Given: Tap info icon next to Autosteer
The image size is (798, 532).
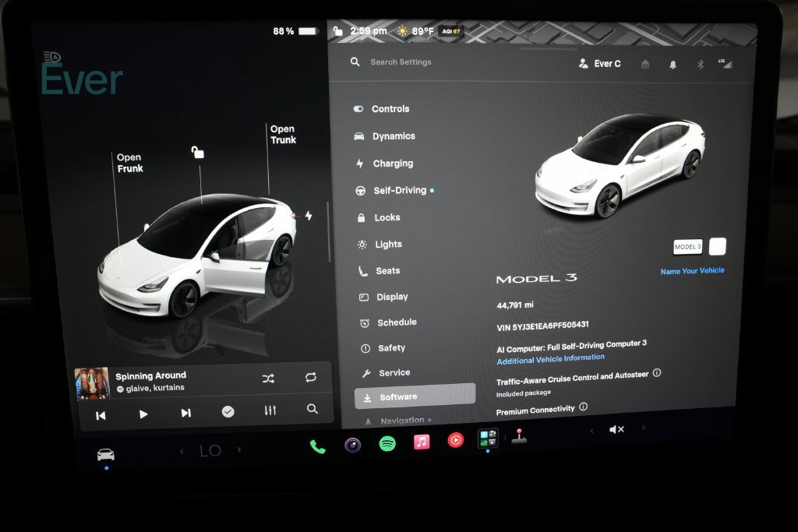Looking at the screenshot, I should pyautogui.click(x=657, y=373).
